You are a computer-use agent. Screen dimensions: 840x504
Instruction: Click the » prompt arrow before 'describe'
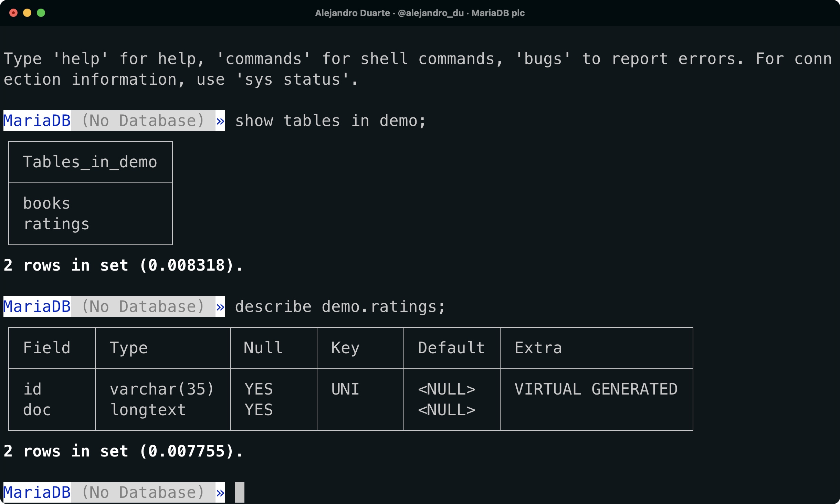[220, 307]
